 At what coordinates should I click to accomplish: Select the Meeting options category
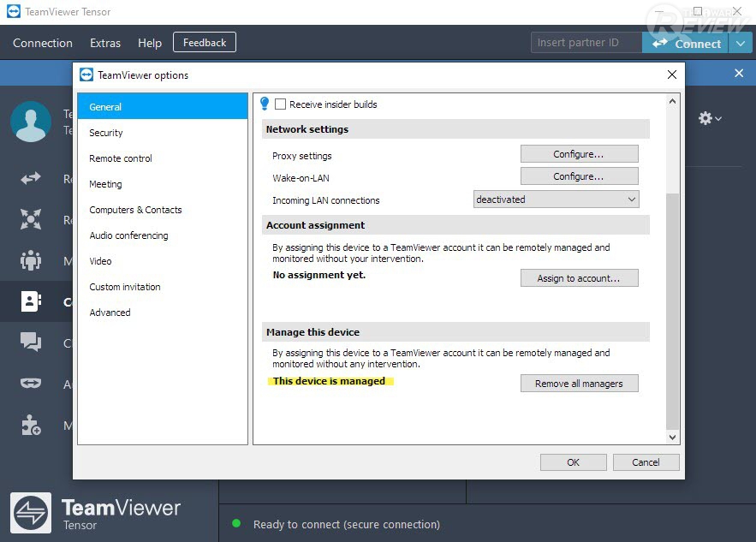pos(163,184)
